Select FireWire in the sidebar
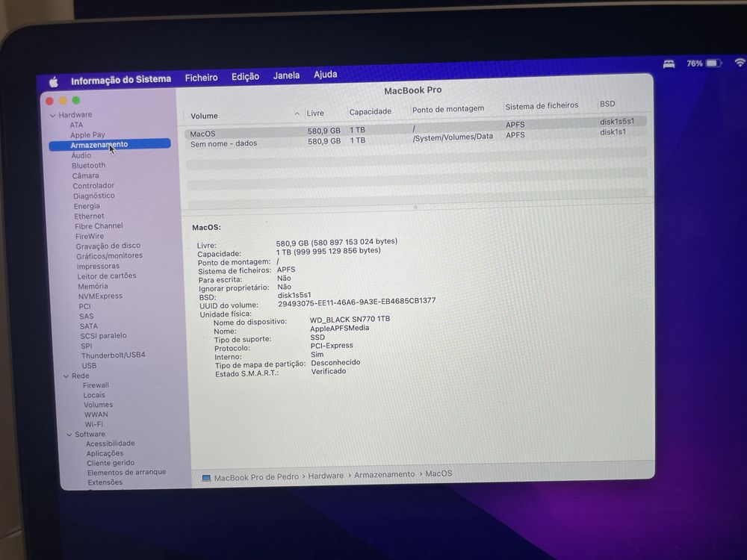This screenshot has width=747, height=560. pos(89,236)
